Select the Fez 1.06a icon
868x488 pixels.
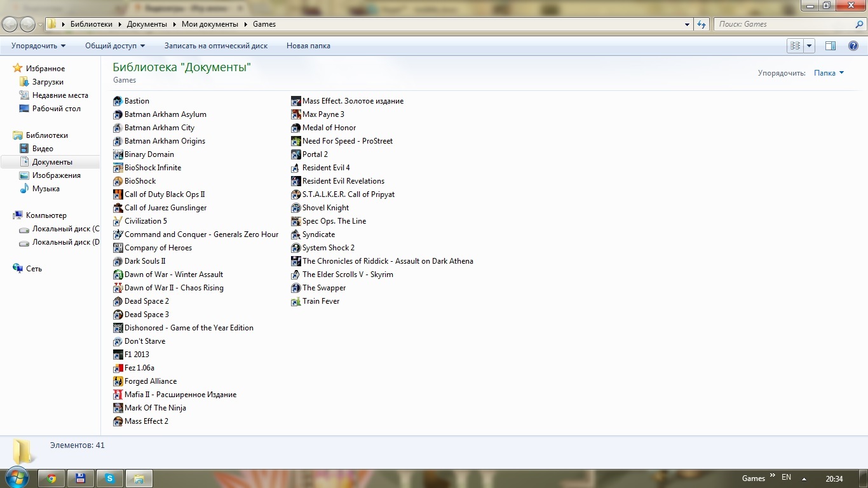[118, 368]
